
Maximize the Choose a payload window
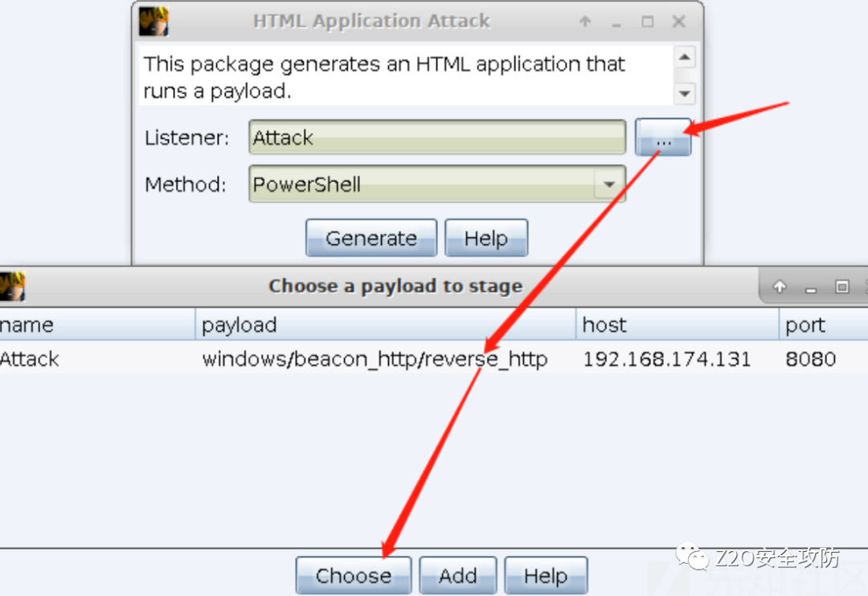pos(842,287)
